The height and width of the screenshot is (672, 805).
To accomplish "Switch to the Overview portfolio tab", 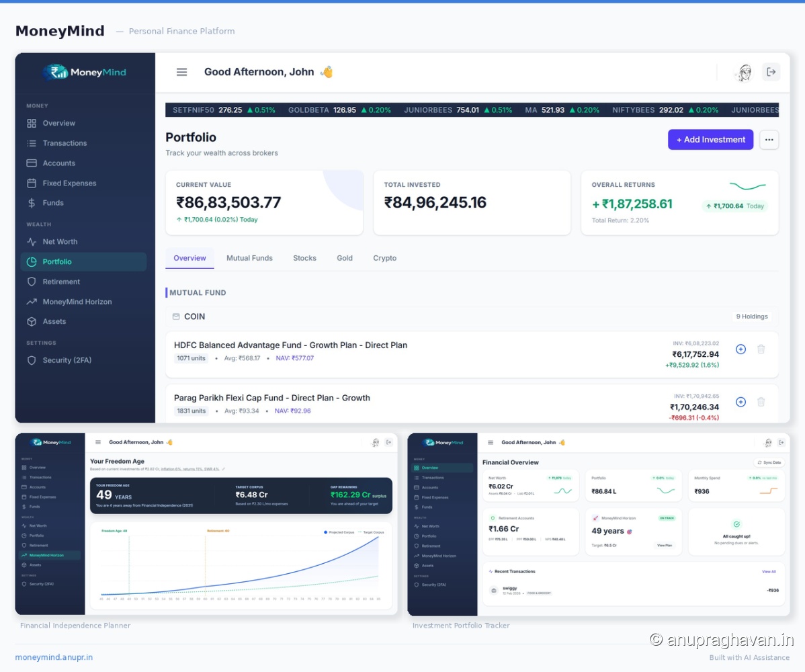I will coord(189,258).
